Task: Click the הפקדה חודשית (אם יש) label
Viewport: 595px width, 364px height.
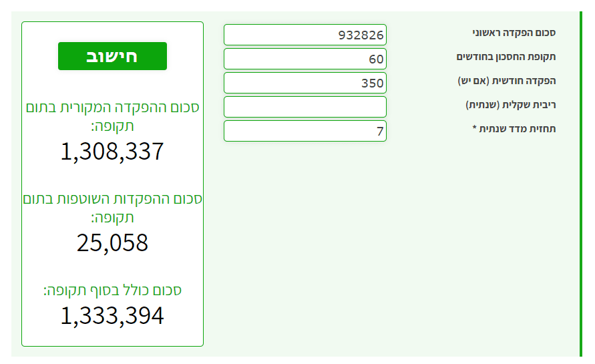Action: point(506,81)
